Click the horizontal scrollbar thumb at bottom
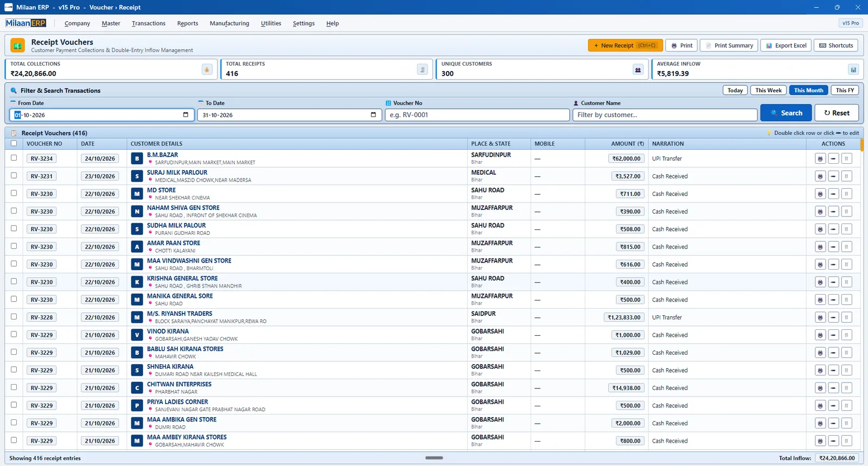Viewport: 868px width, 466px height. click(x=434, y=458)
